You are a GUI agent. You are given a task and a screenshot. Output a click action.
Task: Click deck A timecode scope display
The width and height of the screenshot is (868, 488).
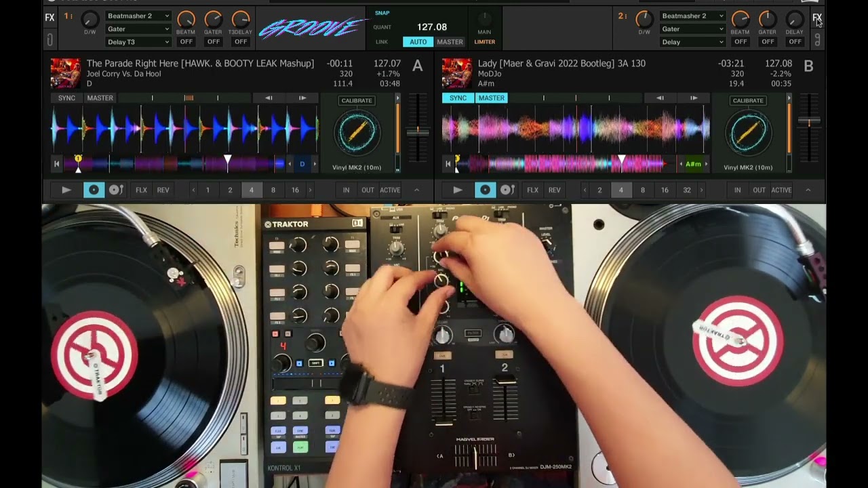tap(357, 133)
